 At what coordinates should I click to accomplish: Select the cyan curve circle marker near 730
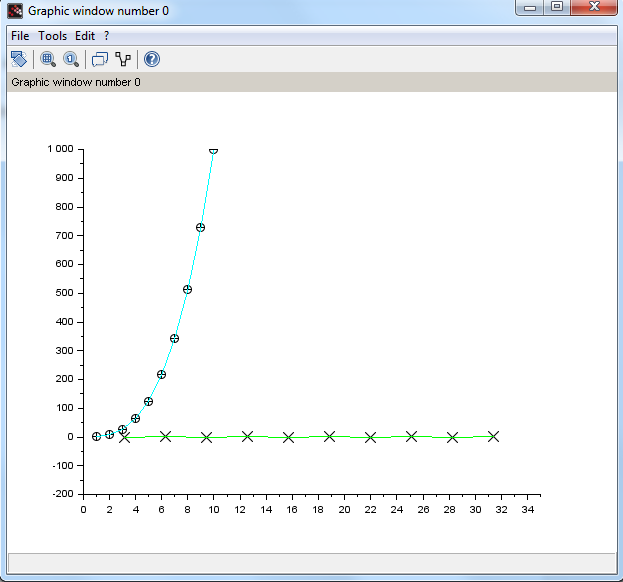(x=200, y=227)
